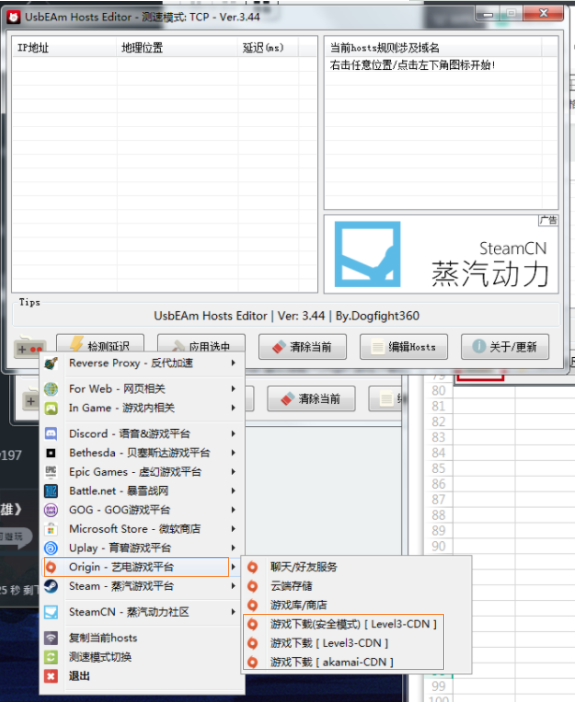Choose 游戏库/商店 from Origin submenu
The height and width of the screenshot is (702, 587).
click(357, 605)
